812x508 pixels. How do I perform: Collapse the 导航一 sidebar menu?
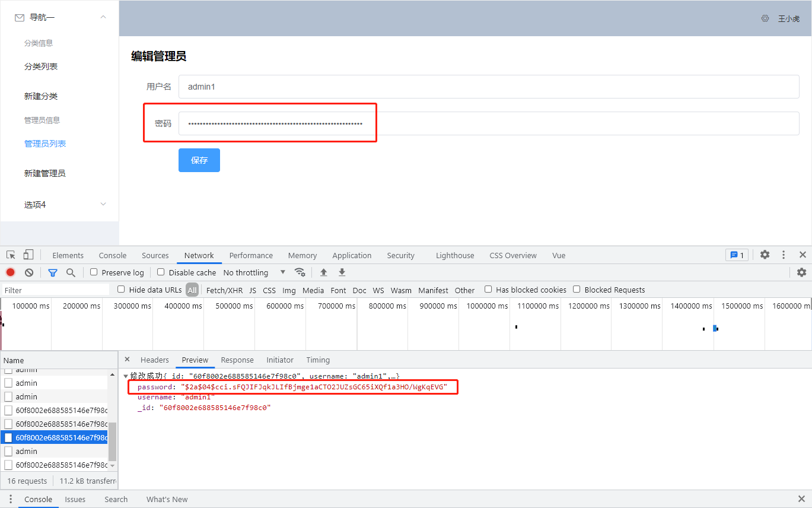(x=103, y=17)
